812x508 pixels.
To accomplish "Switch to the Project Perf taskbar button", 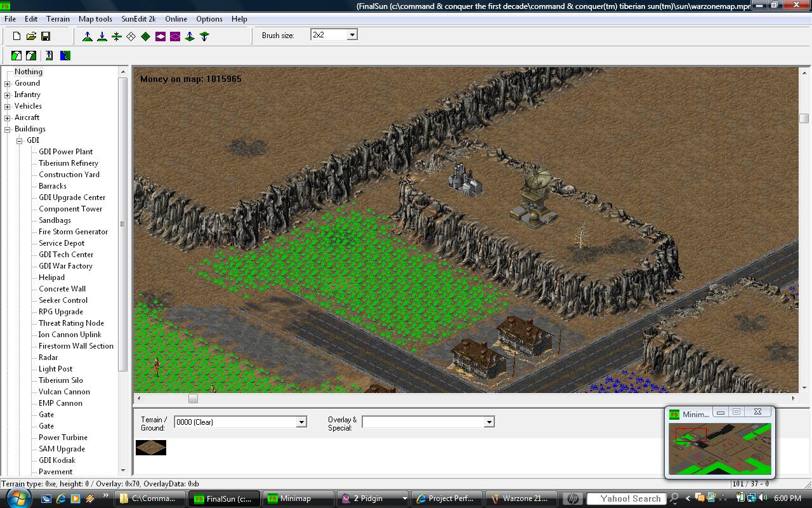I will [x=447, y=498].
